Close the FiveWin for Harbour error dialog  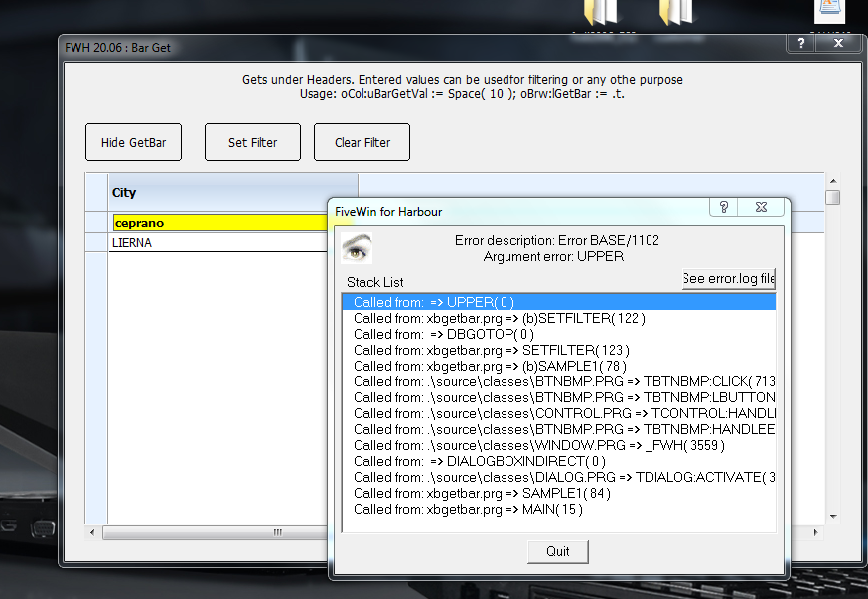click(x=761, y=207)
